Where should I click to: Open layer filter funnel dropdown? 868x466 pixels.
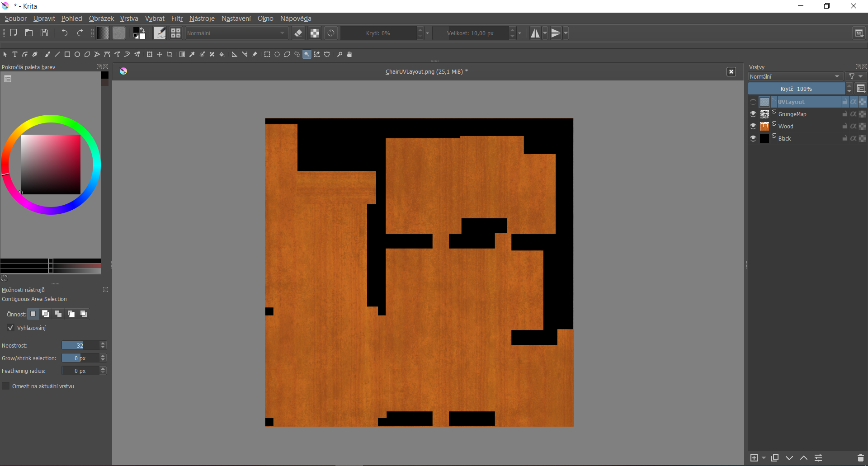coord(856,76)
